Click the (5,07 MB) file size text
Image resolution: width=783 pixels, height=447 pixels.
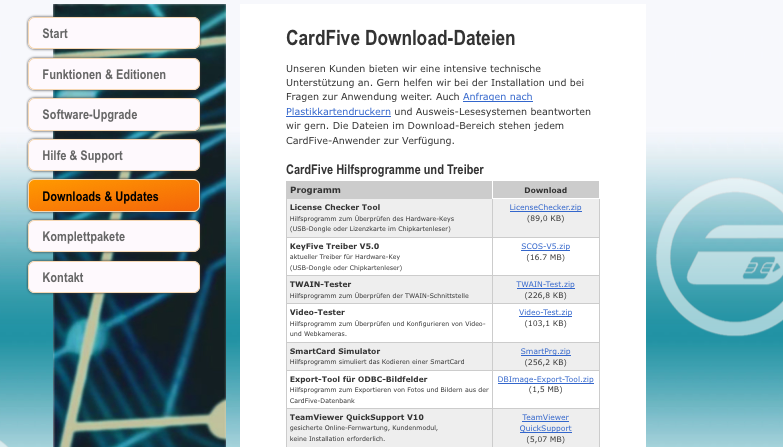click(x=545, y=440)
